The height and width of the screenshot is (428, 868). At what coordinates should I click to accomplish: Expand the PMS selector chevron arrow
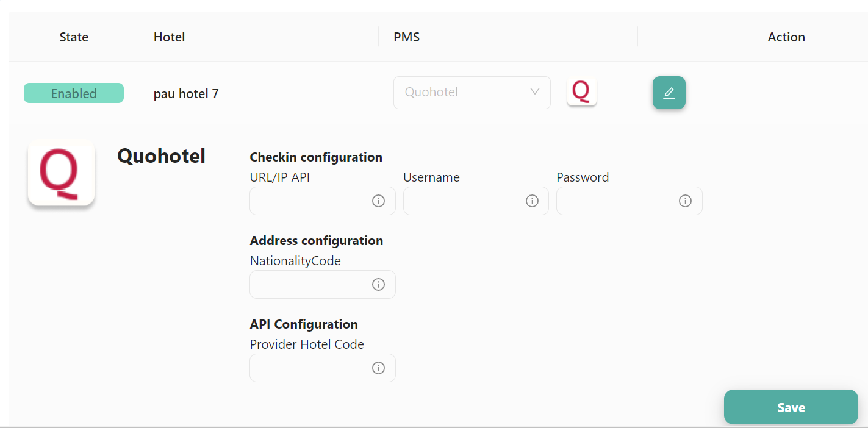coord(535,92)
